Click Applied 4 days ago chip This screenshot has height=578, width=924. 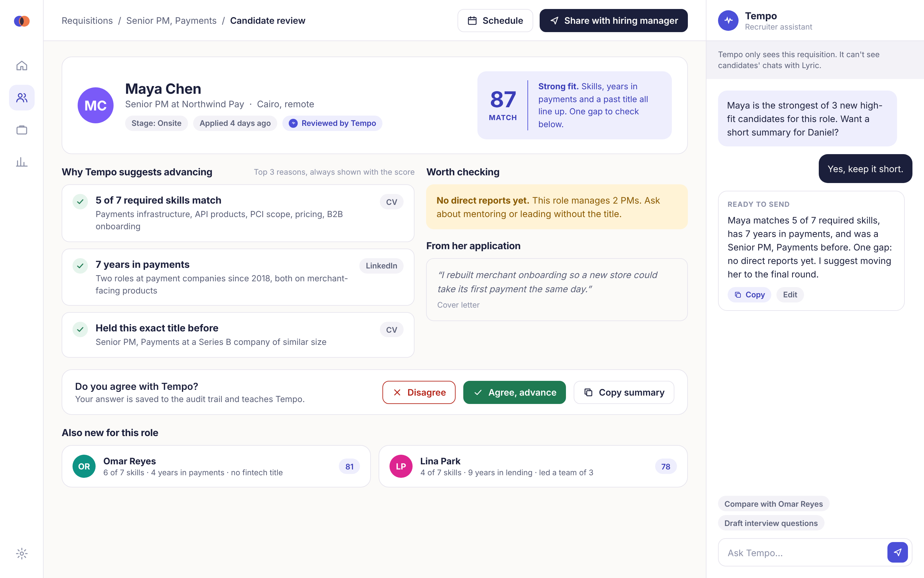235,123
